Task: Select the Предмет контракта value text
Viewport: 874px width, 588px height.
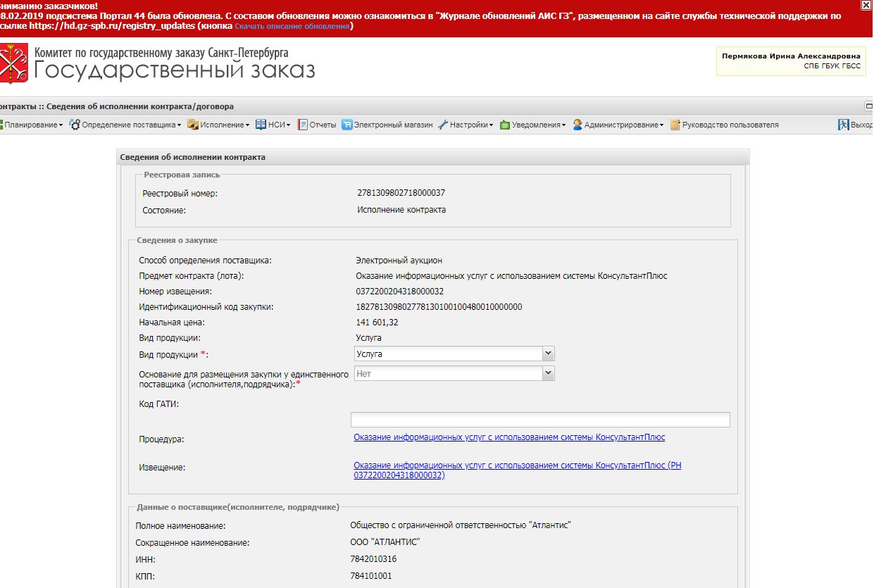Action: coord(511,276)
